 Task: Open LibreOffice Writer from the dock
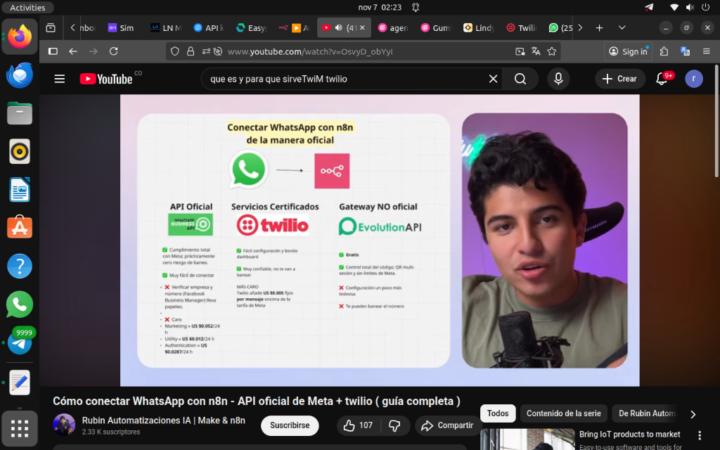[x=19, y=189]
